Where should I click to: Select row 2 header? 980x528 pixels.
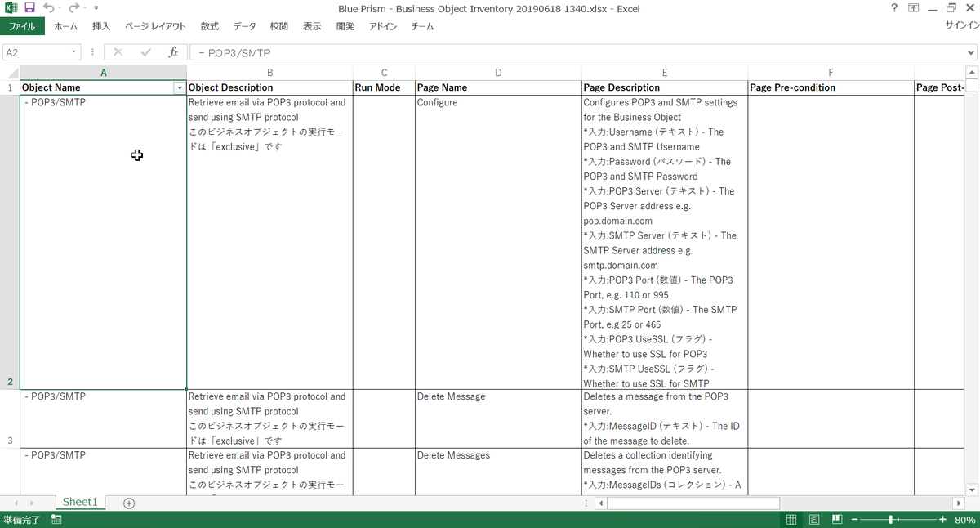(10, 242)
